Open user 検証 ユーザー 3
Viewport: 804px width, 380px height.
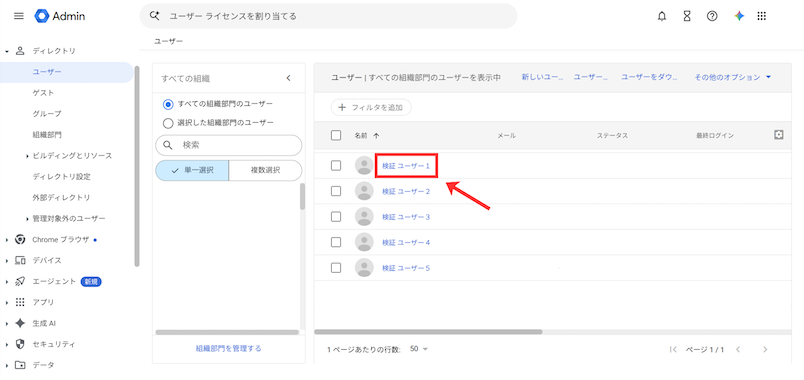[x=406, y=217]
